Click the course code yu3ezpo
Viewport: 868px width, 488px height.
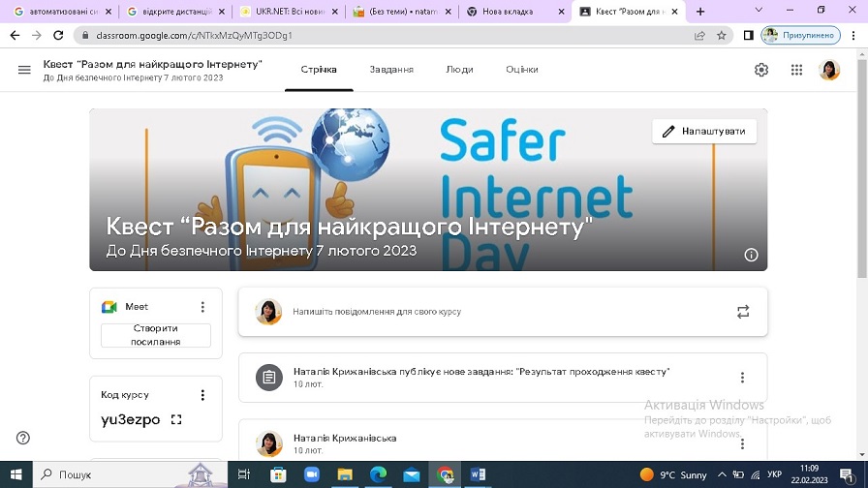(130, 419)
